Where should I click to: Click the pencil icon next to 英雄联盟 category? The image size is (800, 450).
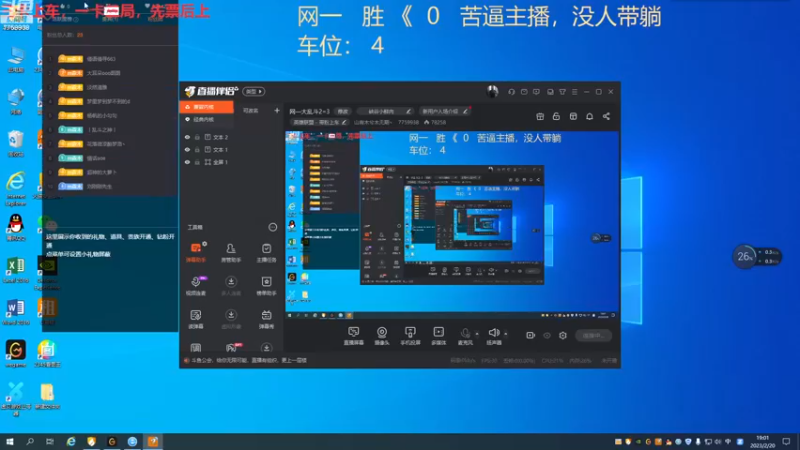click(344, 122)
